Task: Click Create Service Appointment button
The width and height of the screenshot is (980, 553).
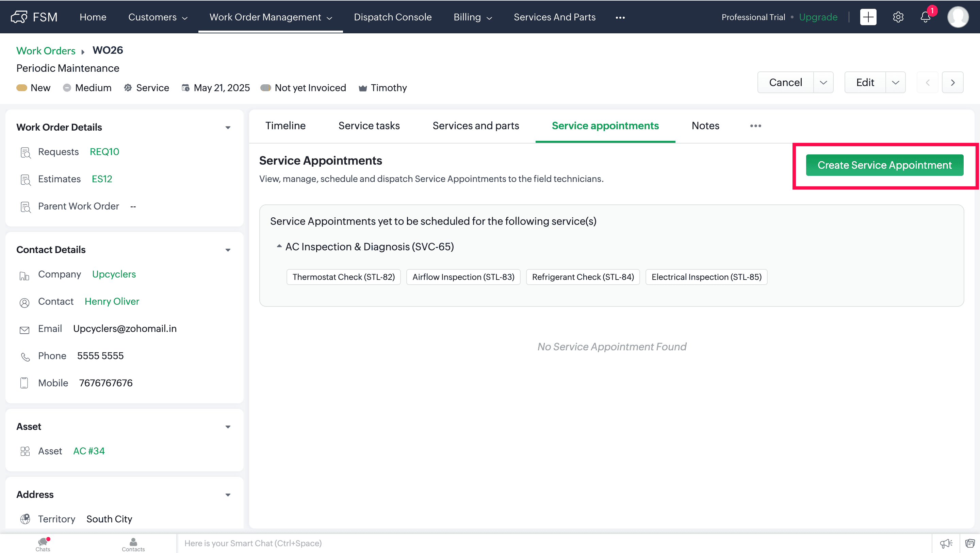Action: click(x=884, y=165)
